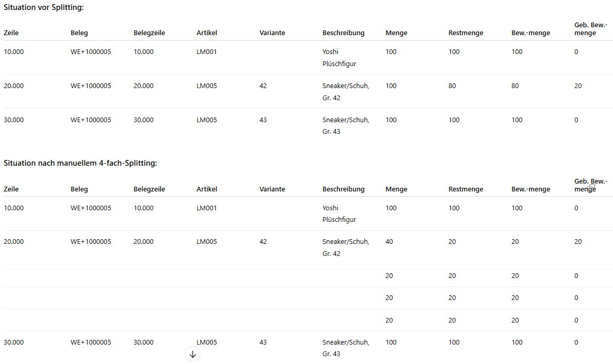Click the scroll-down arrow button
This screenshot has width=613, height=364.
tap(193, 354)
